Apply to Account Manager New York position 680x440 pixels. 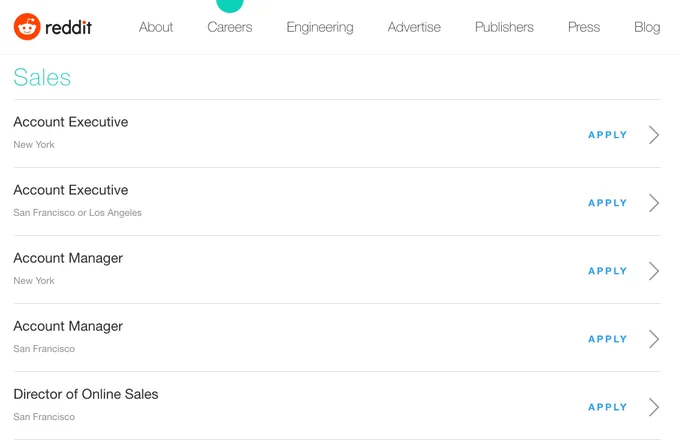[x=608, y=271]
